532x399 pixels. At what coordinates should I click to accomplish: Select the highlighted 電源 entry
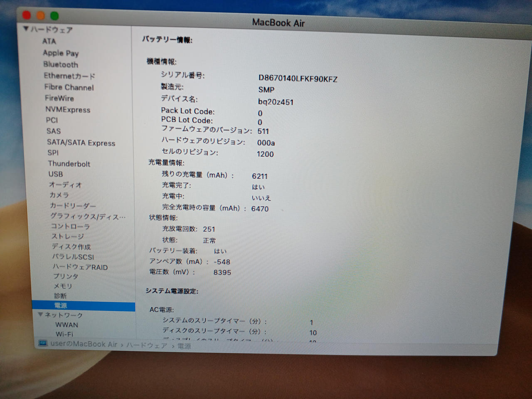click(x=84, y=306)
